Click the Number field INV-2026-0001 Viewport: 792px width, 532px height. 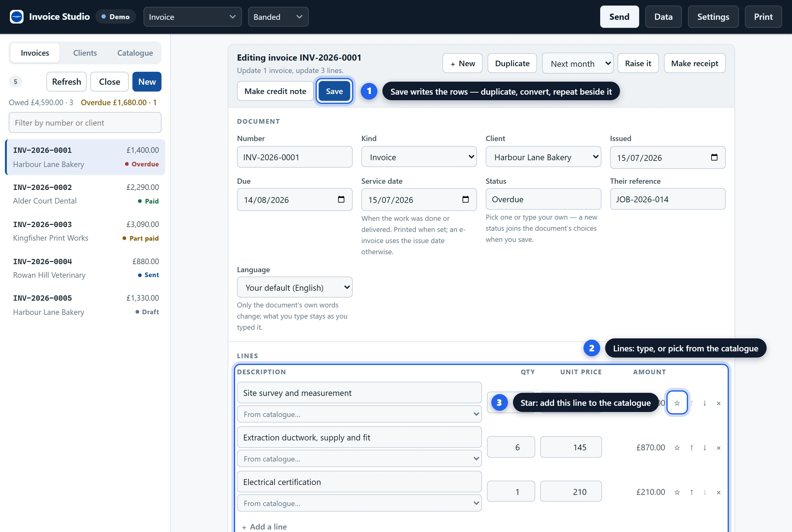pos(294,157)
